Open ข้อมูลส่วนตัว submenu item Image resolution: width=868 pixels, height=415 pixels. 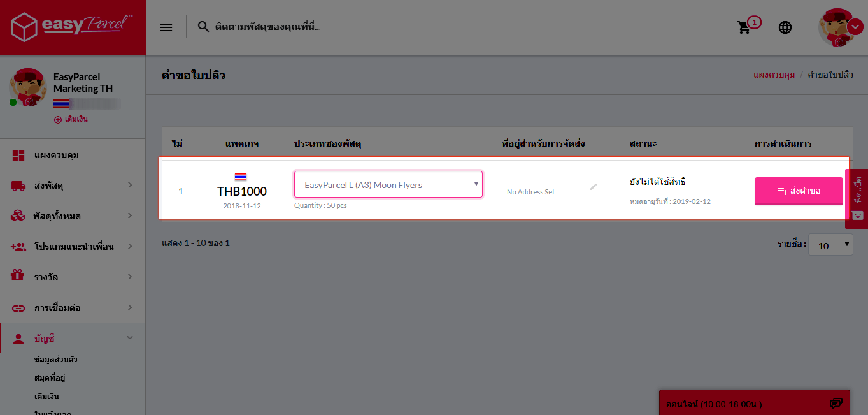coord(56,360)
